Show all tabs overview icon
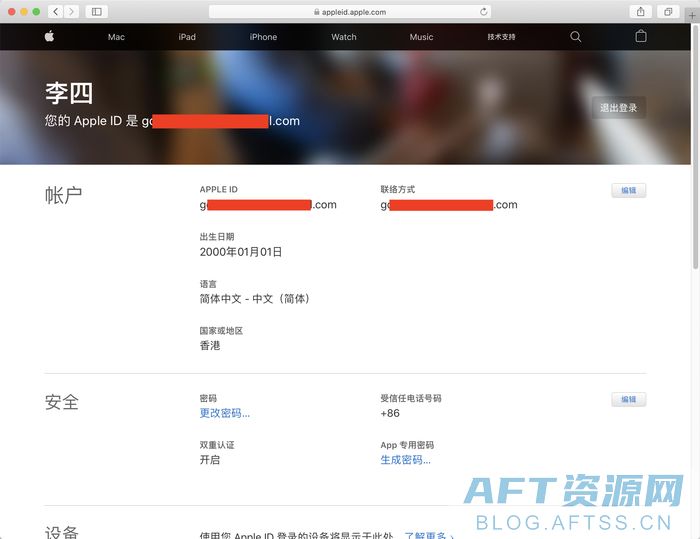 point(668,11)
